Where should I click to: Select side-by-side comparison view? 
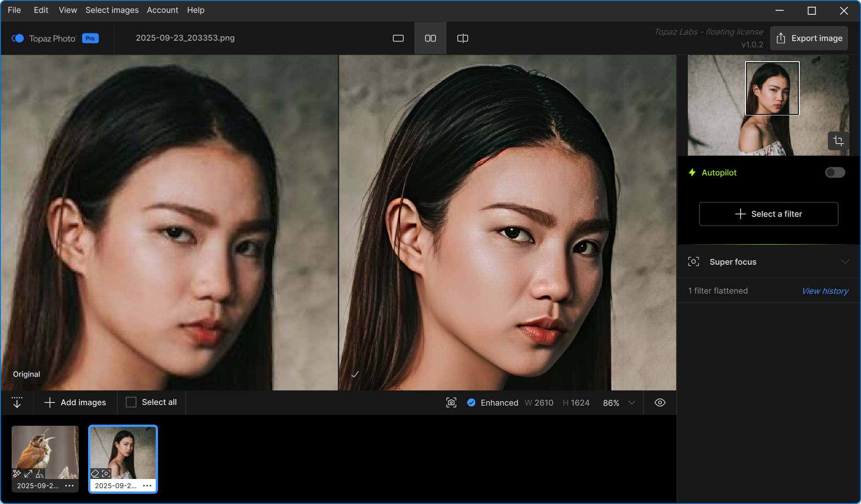(430, 38)
